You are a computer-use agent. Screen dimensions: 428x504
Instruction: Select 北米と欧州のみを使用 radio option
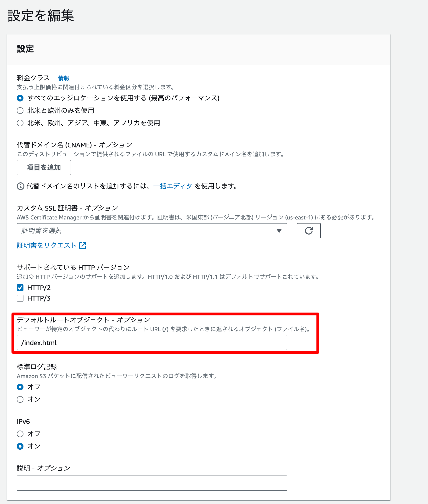point(20,111)
